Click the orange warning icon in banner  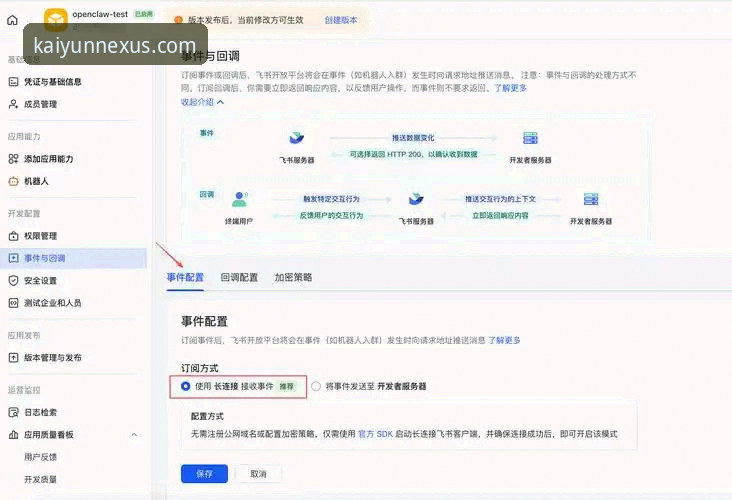178,20
